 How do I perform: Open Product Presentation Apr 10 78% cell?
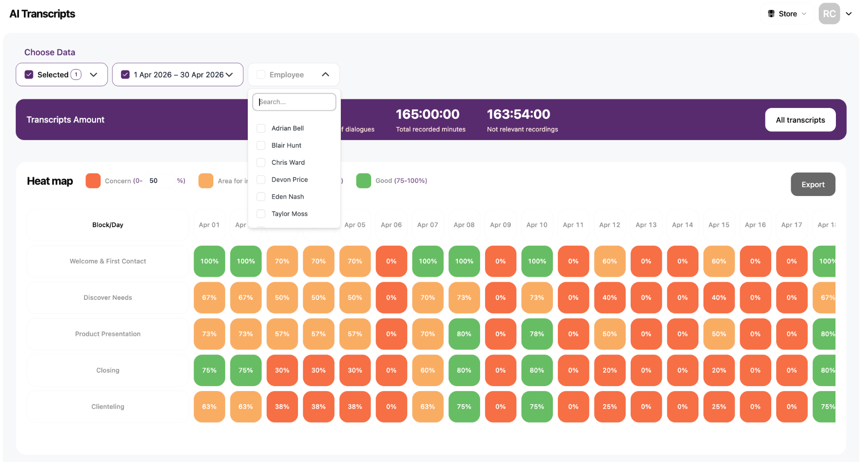point(537,334)
